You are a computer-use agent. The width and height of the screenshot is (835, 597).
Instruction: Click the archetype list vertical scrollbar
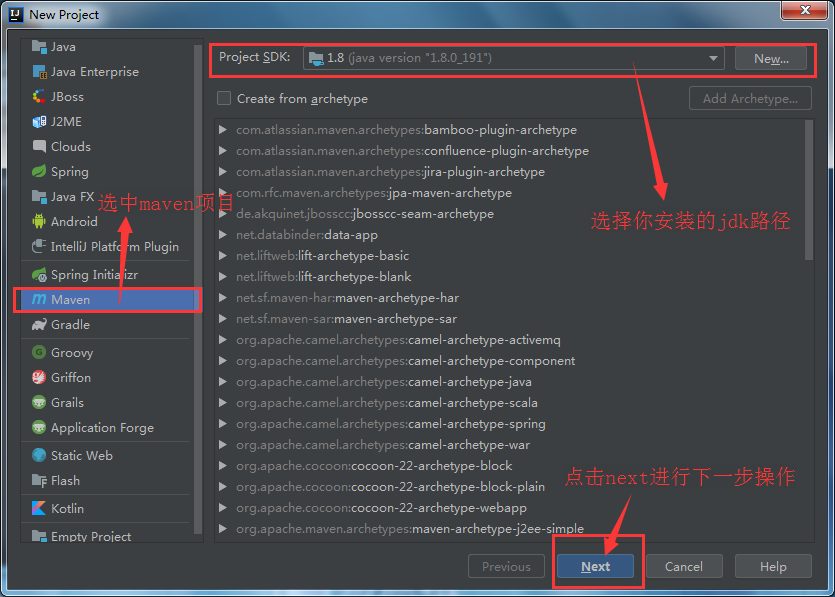(x=808, y=190)
